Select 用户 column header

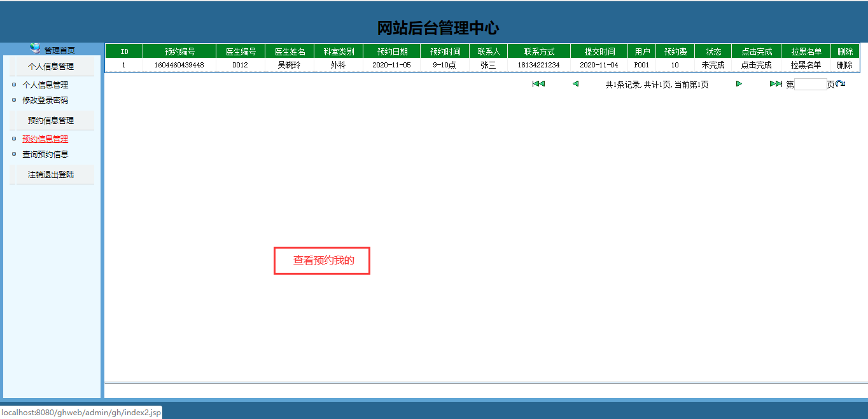click(x=642, y=52)
